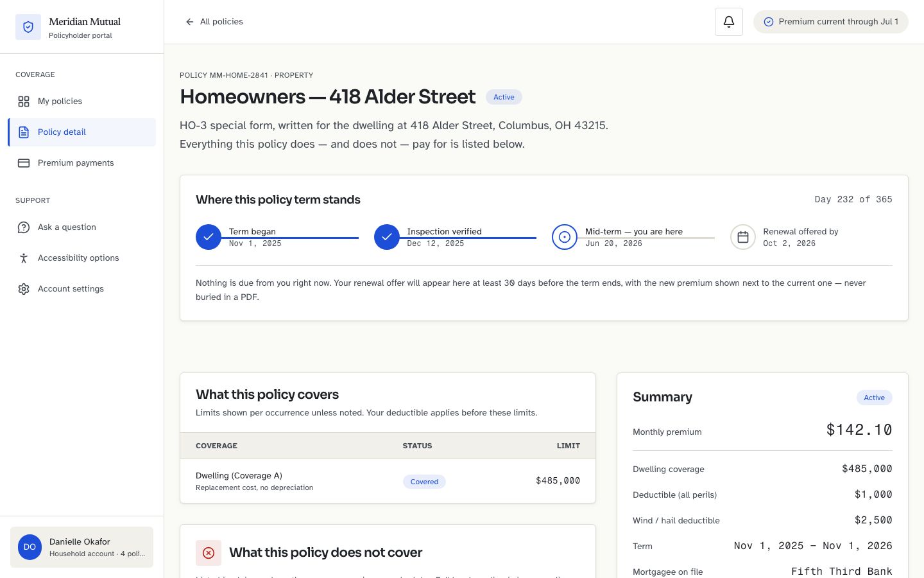Select Policy detail in the sidebar
This screenshot has height=578, width=924.
pos(81,132)
